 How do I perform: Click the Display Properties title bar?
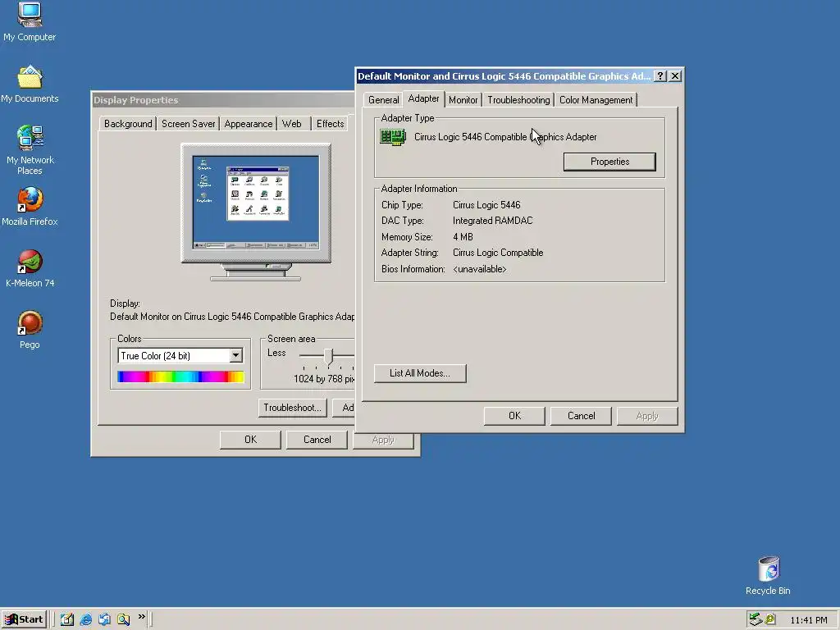tap(222, 100)
